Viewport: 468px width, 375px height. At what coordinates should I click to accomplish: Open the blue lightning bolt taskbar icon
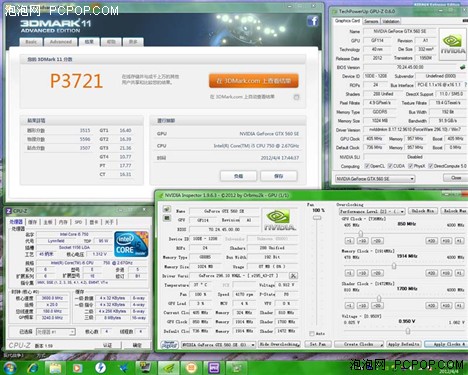tap(100, 368)
